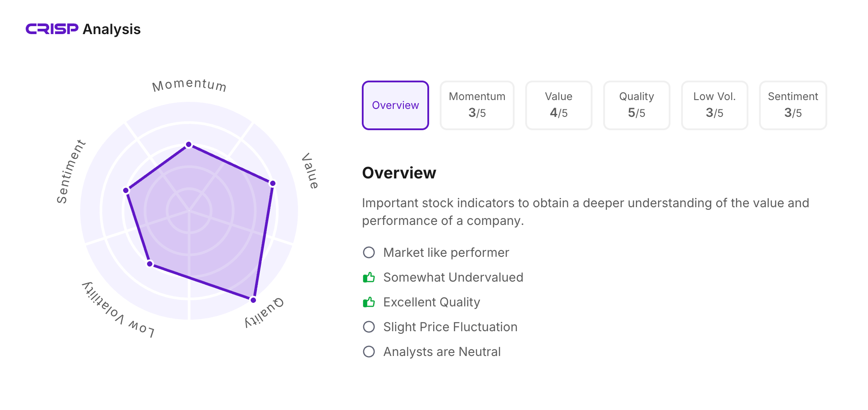868x410 pixels.
Task: Select the Low Vol. 3/5 tab
Action: pyautogui.click(x=714, y=105)
